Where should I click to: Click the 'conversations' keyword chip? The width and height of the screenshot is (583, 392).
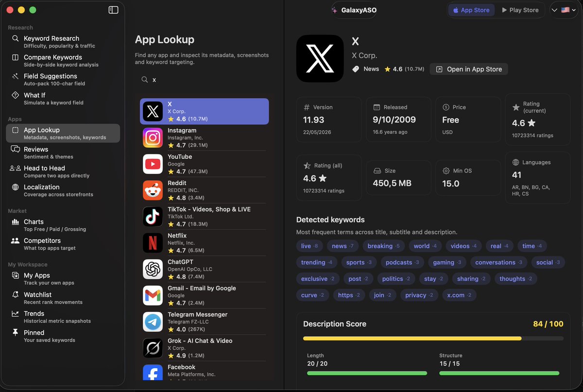498,262
